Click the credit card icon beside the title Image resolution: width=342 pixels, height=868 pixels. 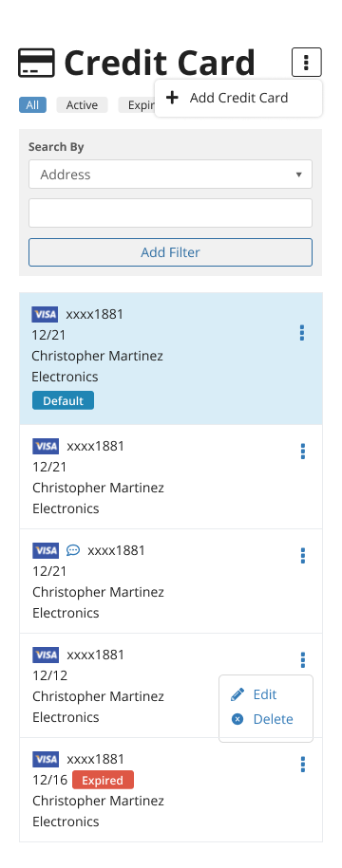click(37, 63)
